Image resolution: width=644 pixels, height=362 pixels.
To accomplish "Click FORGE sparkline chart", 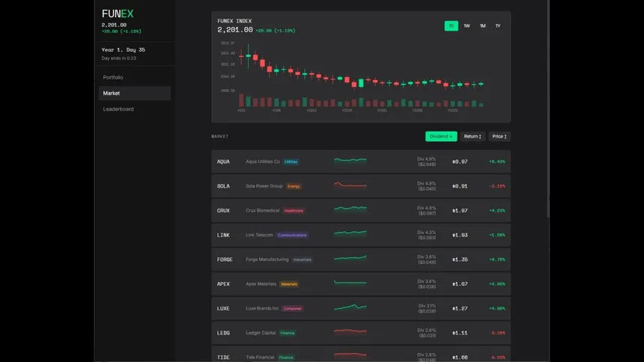I will click(x=350, y=258).
